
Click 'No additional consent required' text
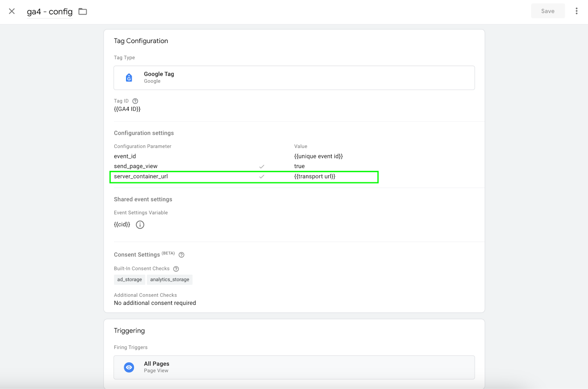pyautogui.click(x=155, y=303)
